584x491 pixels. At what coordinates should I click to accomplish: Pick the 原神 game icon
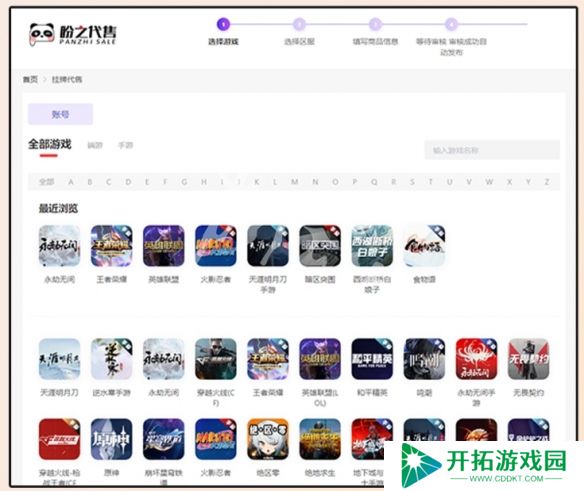pyautogui.click(x=112, y=439)
